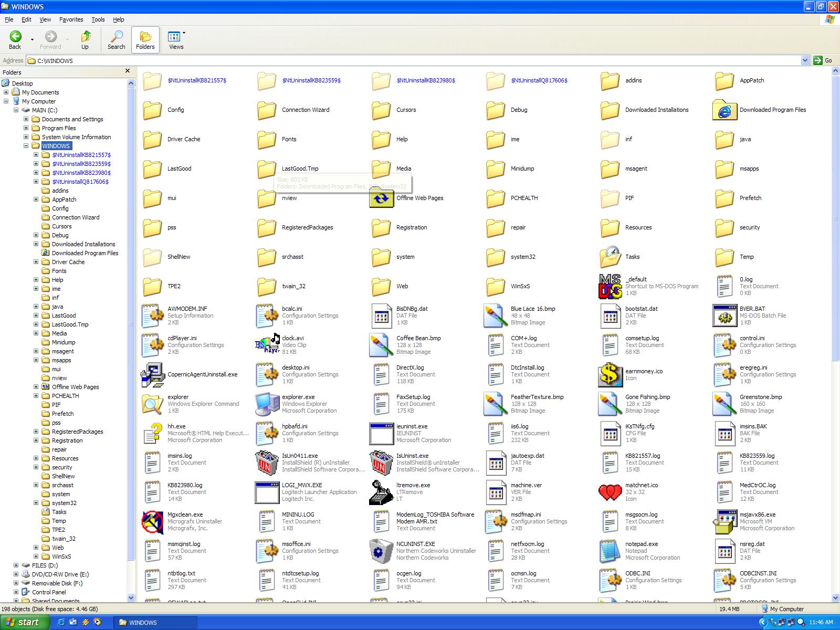
Task: Open the Favorites menu
Action: [x=71, y=19]
